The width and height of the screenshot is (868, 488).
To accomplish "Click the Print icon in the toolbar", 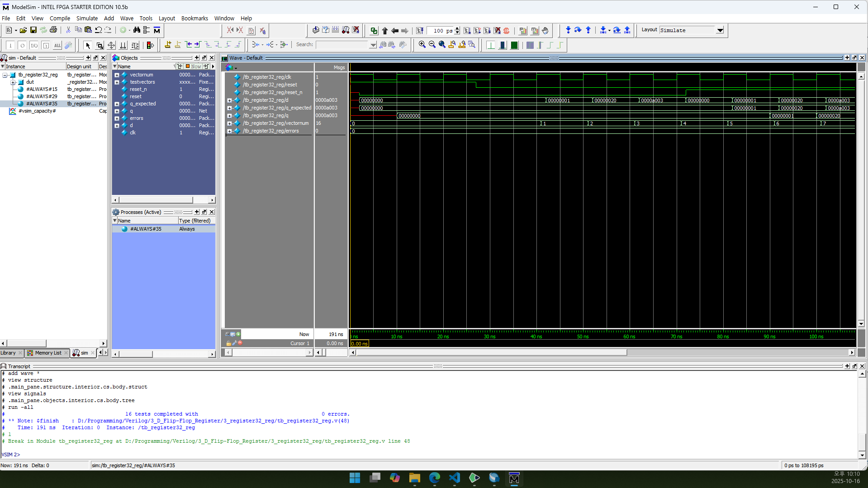I will click(x=53, y=30).
